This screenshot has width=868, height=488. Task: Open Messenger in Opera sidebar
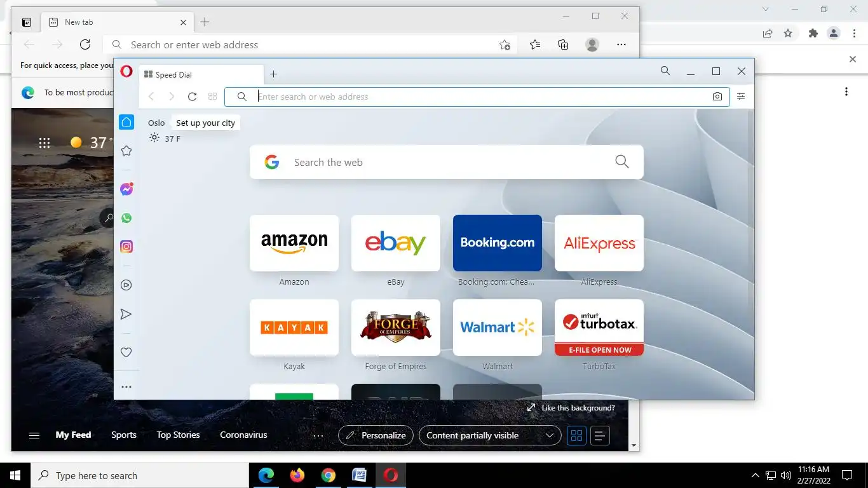point(126,189)
